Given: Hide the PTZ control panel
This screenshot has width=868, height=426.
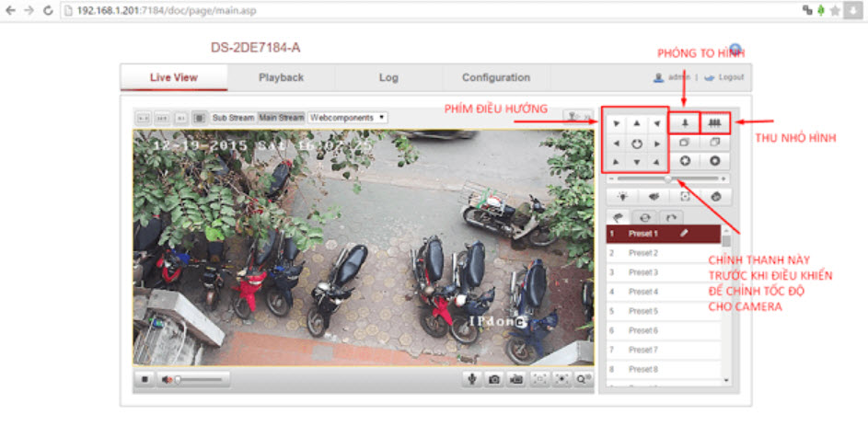Looking at the screenshot, I should [577, 117].
